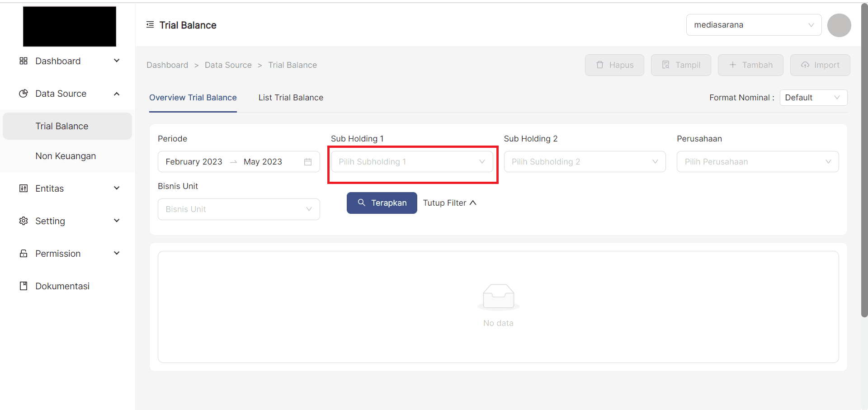
Task: Click the February 2023 start date field
Action: [194, 162]
